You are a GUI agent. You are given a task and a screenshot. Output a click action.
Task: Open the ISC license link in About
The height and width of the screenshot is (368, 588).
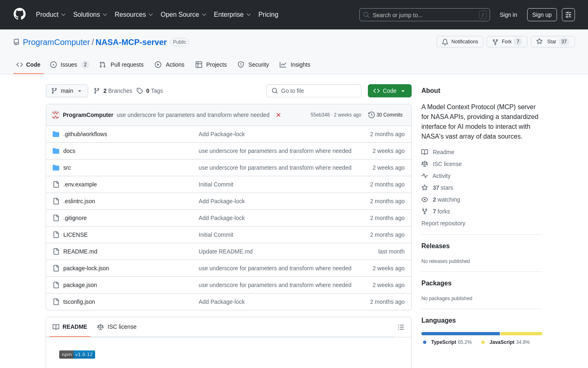click(x=441, y=164)
